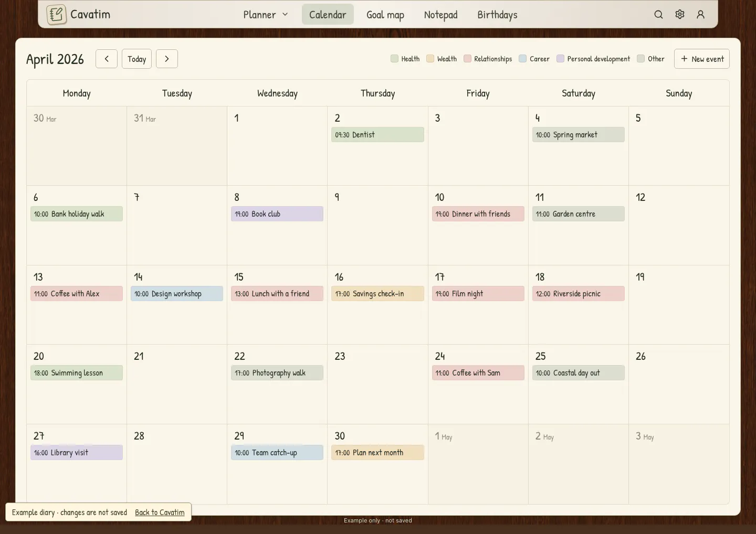756x534 pixels.
Task: Open the Book club event
Action: (277, 214)
